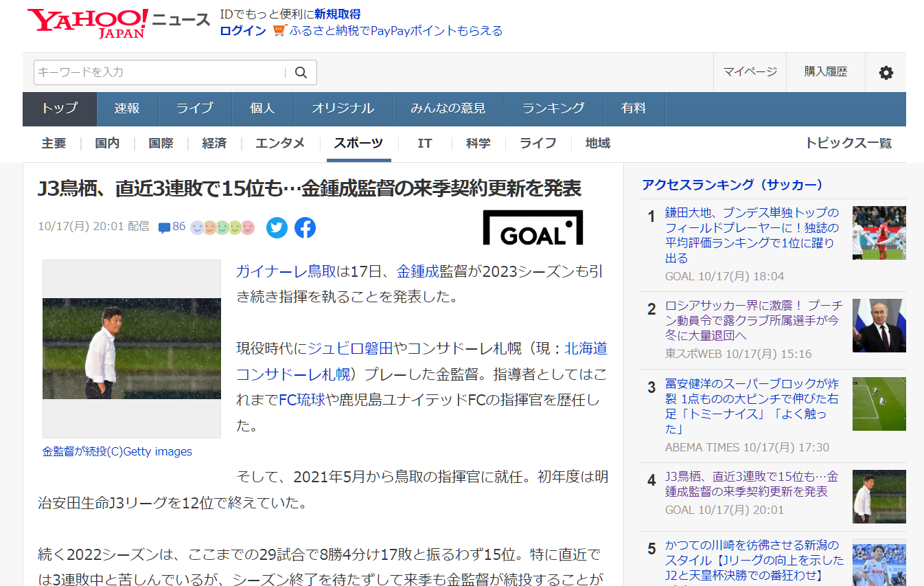924x586 pixels.
Task: Open トピックス一覧
Action: [x=848, y=144]
